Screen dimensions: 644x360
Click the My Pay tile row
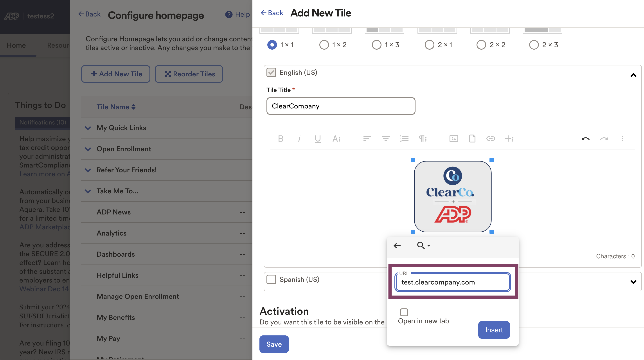coord(167,338)
